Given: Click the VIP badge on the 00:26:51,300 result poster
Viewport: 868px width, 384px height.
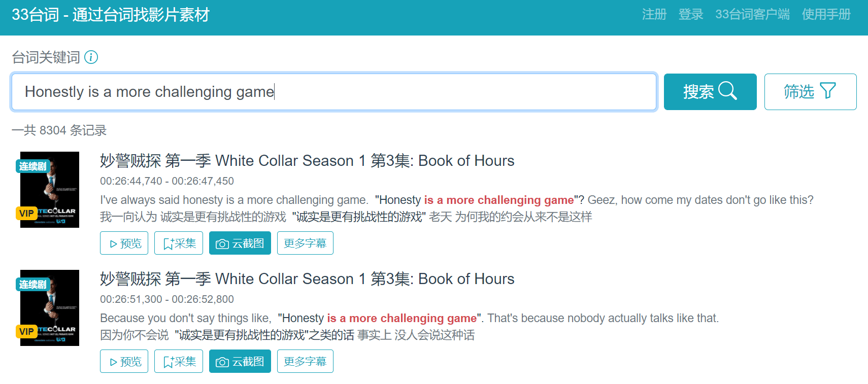Looking at the screenshot, I should (x=26, y=331).
